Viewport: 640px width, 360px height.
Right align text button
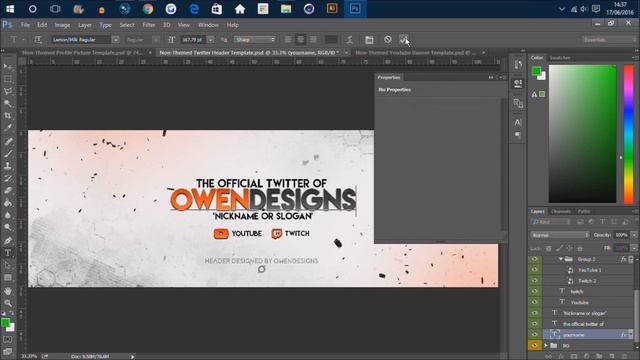click(313, 40)
